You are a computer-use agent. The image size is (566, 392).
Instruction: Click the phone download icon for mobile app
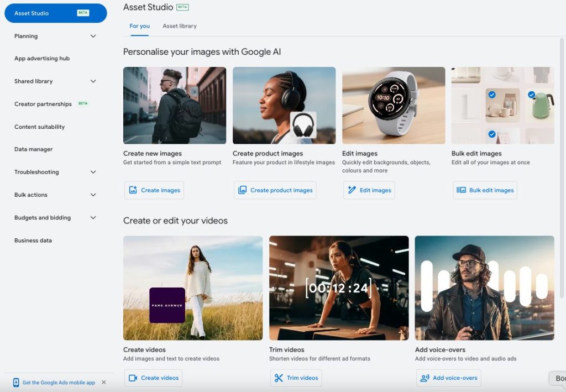(16, 382)
